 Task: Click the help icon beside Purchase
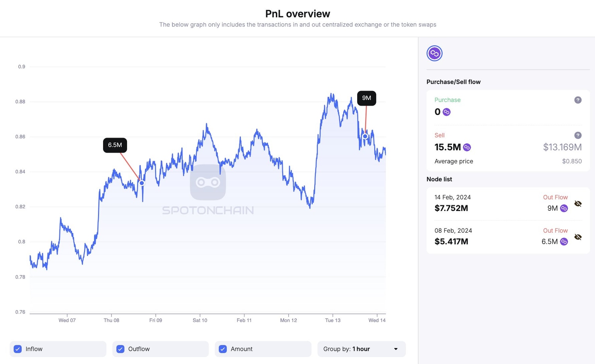(578, 100)
